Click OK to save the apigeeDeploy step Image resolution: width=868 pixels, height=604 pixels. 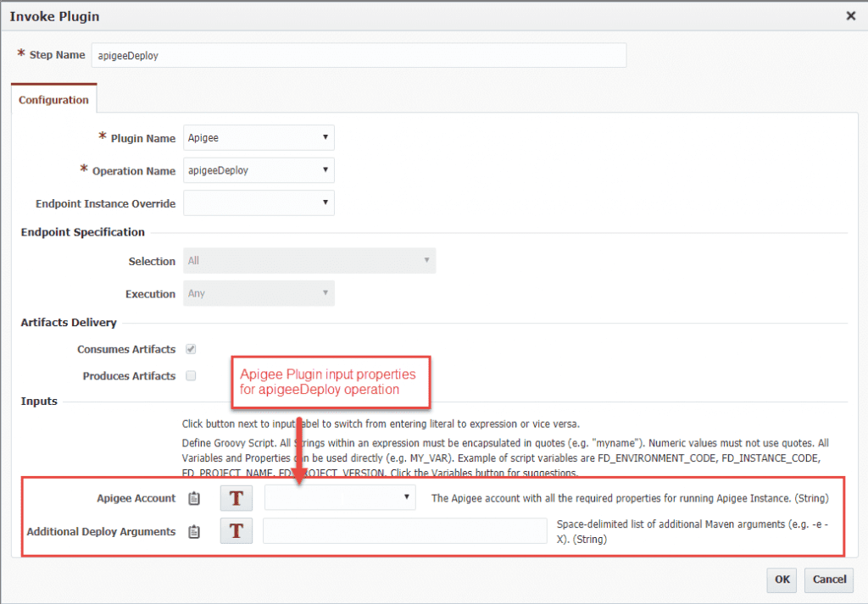(x=781, y=580)
